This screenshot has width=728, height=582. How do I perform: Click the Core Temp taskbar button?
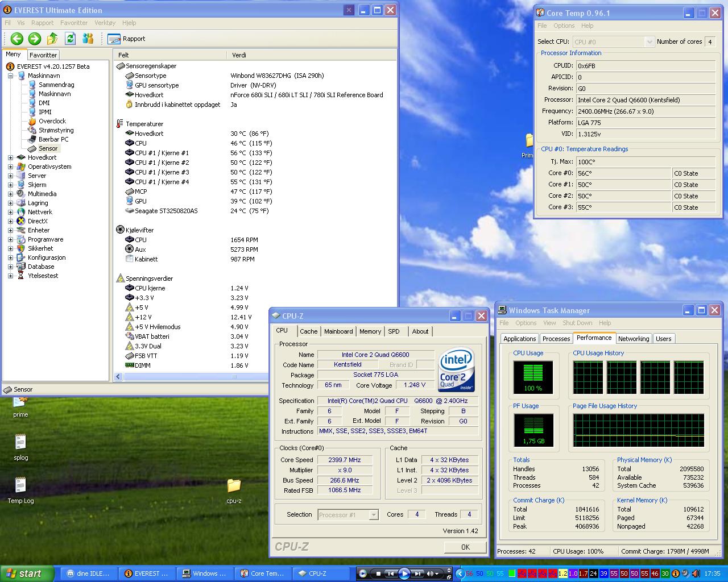[263, 573]
